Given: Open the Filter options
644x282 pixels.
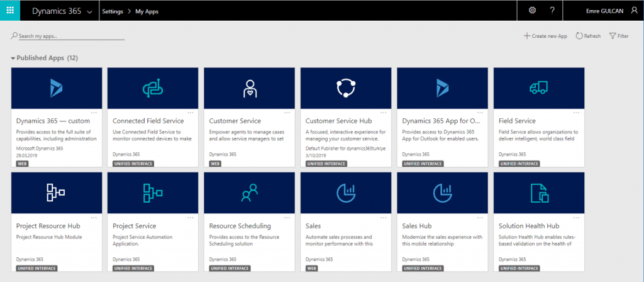Looking at the screenshot, I should click(x=619, y=36).
